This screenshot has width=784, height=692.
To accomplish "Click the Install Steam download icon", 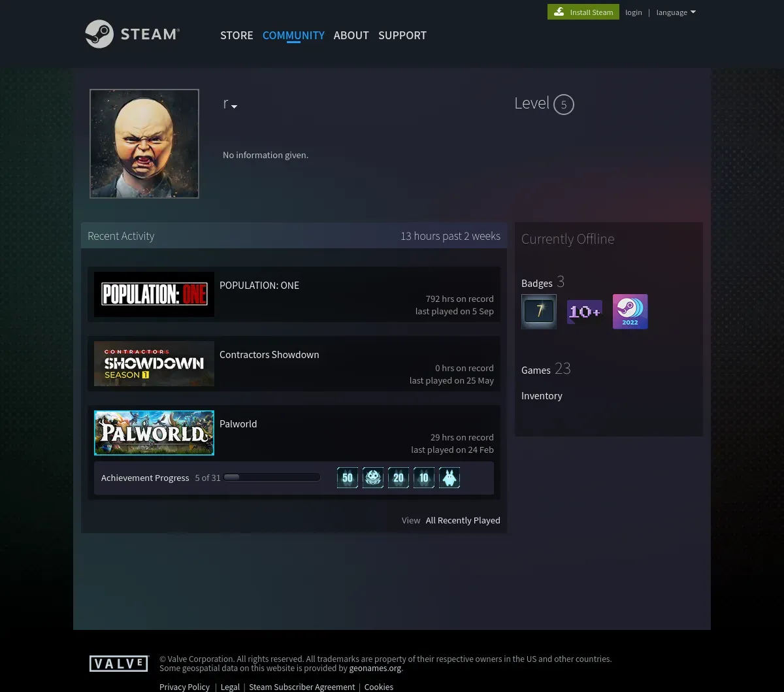I will click(559, 12).
